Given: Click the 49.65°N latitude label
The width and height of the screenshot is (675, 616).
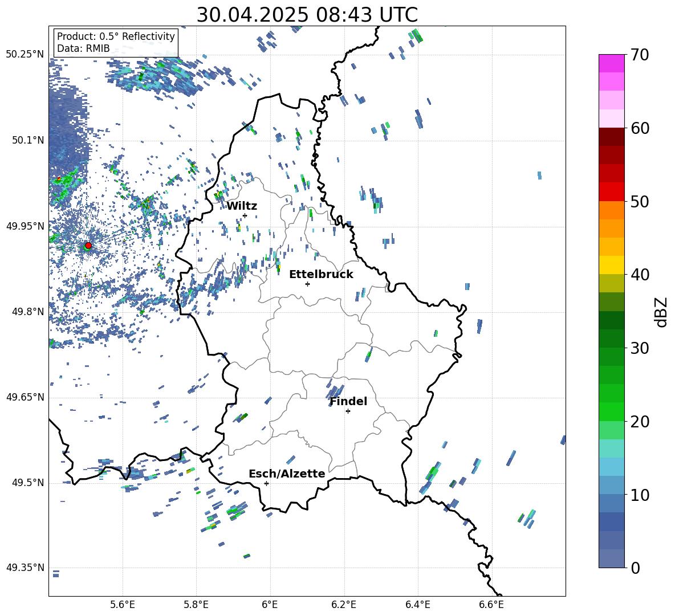Looking at the screenshot, I should [25, 397].
